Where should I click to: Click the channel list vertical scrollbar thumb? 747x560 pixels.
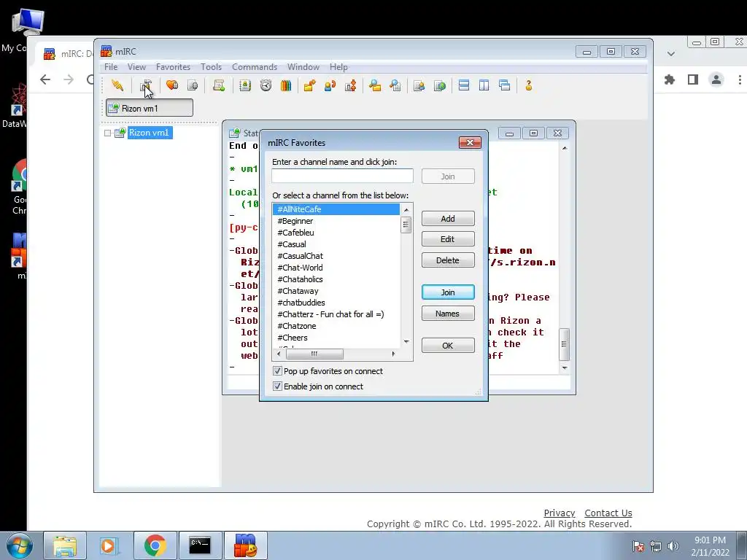click(x=406, y=225)
